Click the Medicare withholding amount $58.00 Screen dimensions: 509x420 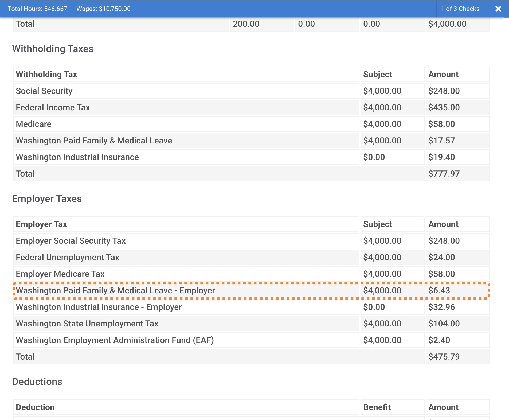coord(441,124)
